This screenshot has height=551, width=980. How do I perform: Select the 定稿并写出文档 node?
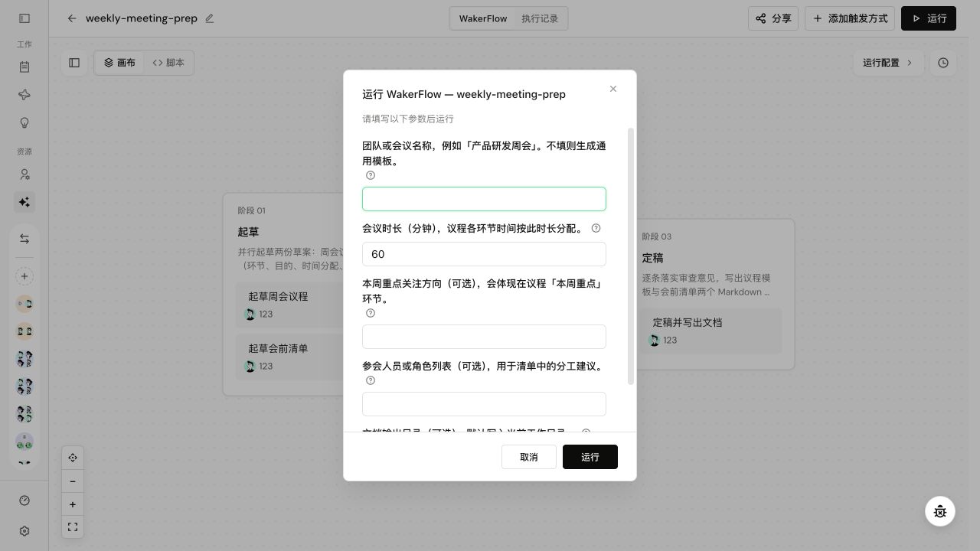tap(711, 330)
